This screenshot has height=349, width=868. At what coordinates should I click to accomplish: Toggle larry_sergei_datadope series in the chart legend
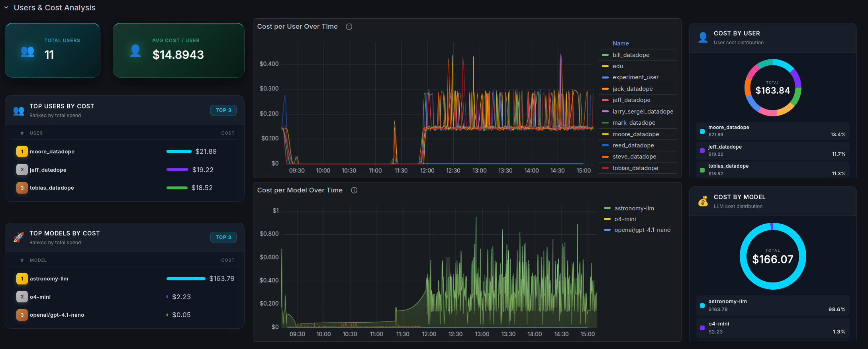pyautogui.click(x=643, y=112)
